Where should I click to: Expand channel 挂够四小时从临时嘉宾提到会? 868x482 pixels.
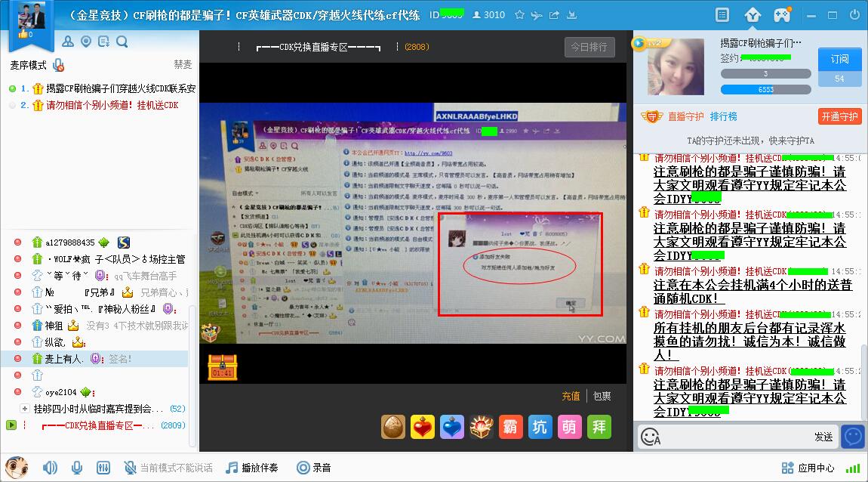(24, 409)
